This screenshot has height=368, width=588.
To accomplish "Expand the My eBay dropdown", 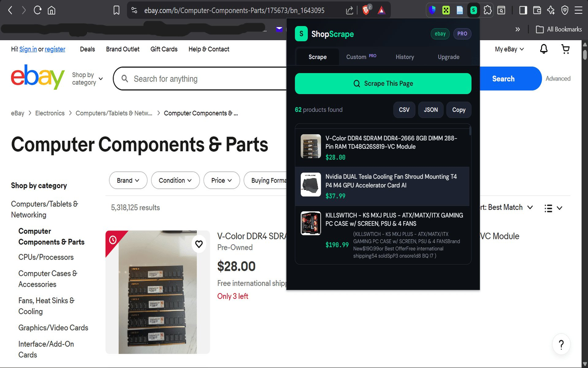I will click(509, 49).
